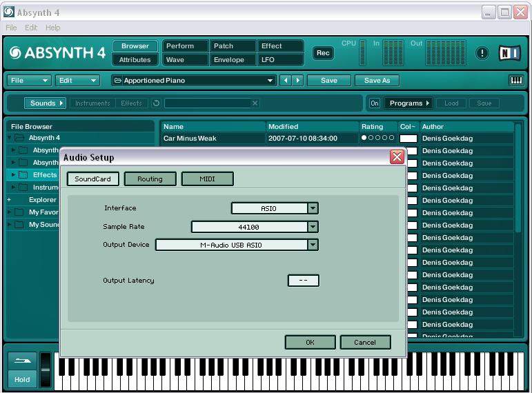Click the pitch bend glide icon above Hold

coord(22,361)
